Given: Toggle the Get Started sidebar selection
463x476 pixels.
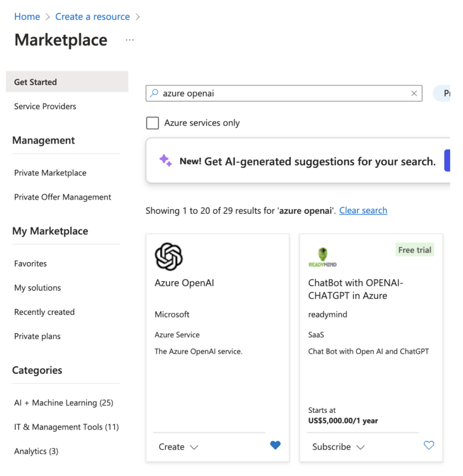Looking at the screenshot, I should click(35, 82).
